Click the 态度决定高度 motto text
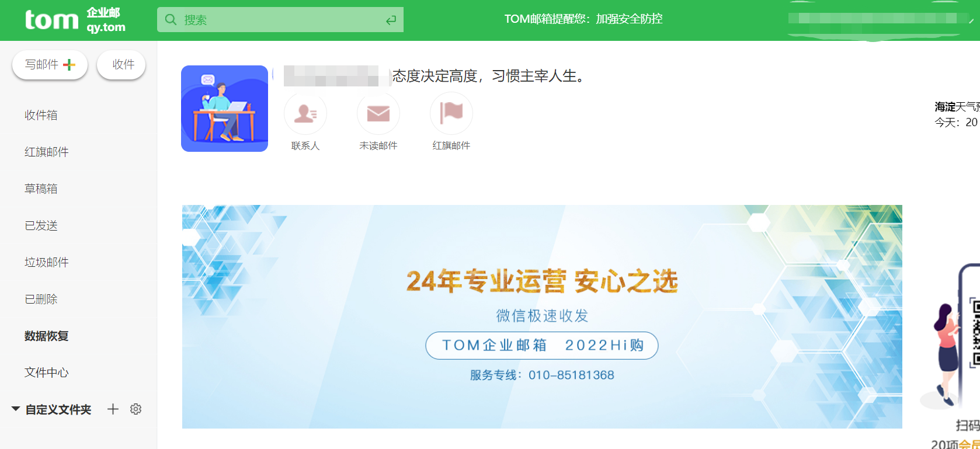Screen dimensions: 980x449 tap(488, 76)
